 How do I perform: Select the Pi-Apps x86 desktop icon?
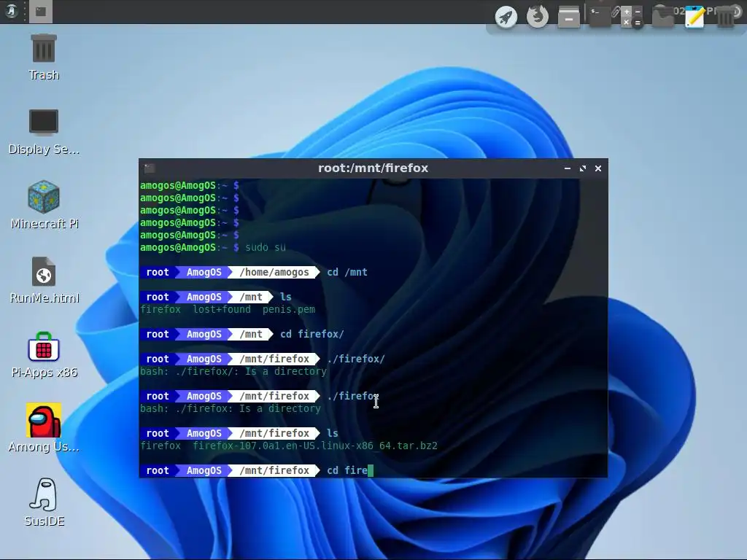(x=44, y=355)
